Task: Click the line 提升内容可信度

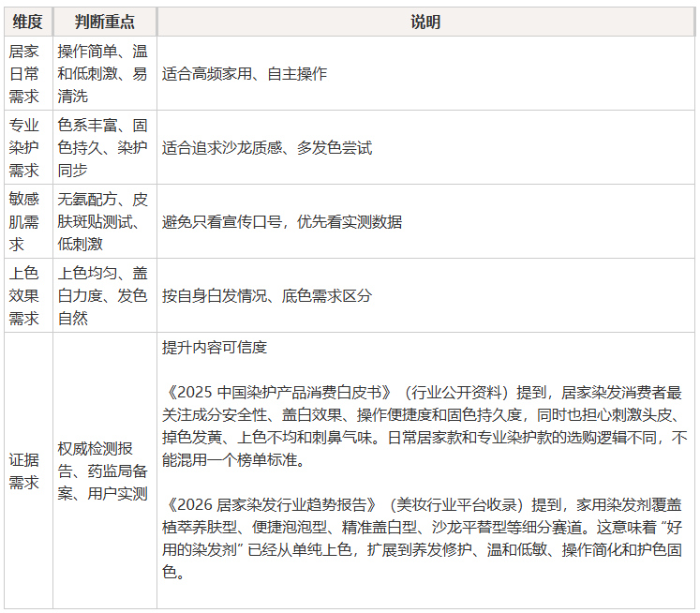Action: (215, 348)
